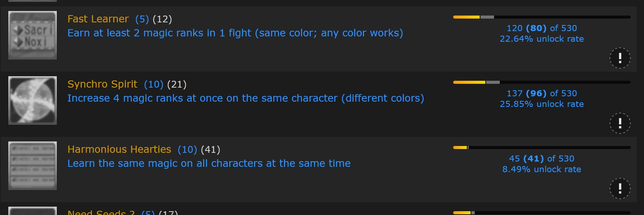Image resolution: width=644 pixels, height=215 pixels.
Task: Click the Fast Learner achievement badge image
Action: [x=33, y=35]
